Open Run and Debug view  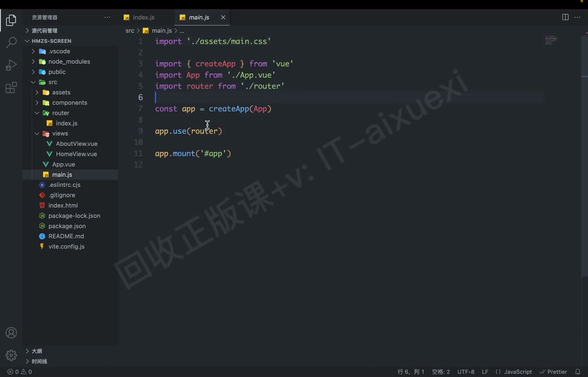tap(11, 65)
